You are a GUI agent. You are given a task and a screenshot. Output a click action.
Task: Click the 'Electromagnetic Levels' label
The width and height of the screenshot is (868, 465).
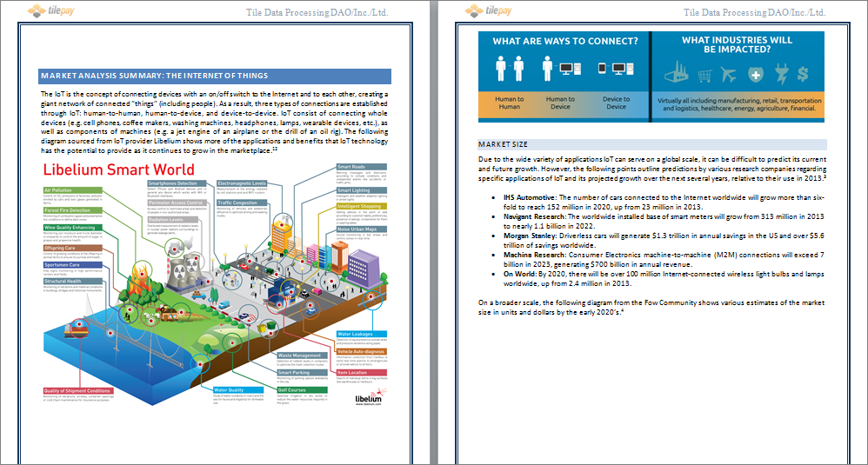pos(242,183)
